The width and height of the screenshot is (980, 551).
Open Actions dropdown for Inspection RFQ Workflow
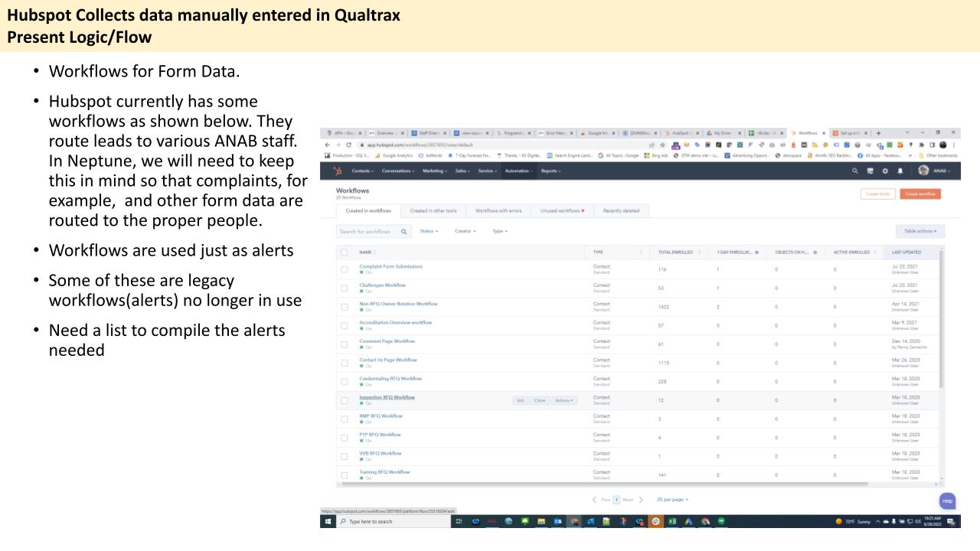[565, 400]
